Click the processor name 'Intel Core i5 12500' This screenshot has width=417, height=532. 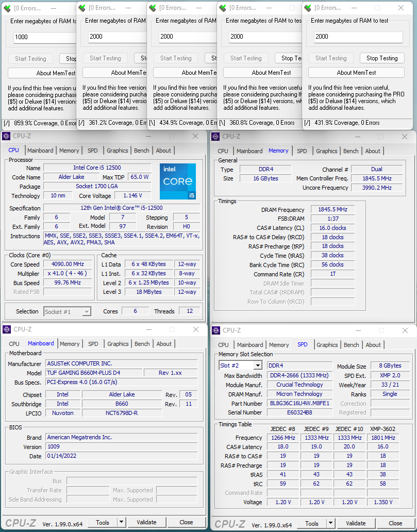97,168
